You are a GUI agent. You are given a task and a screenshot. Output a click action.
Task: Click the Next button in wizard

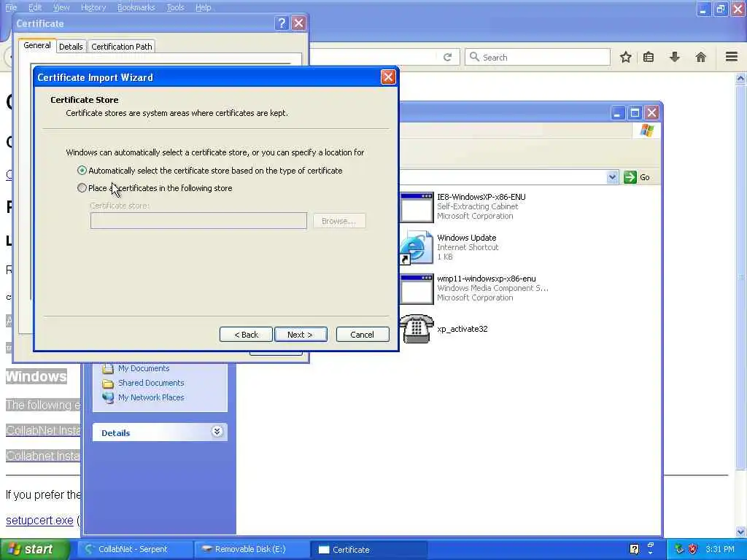pyautogui.click(x=301, y=334)
